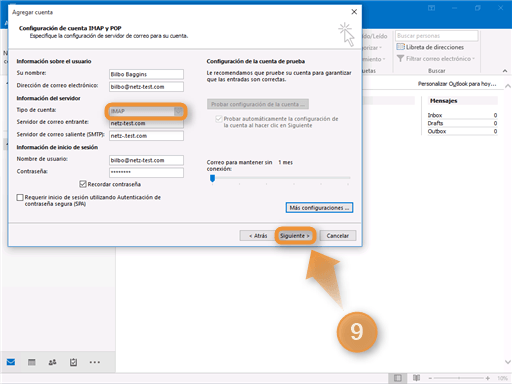Collapse the Outlook ribbon with the chevron
The image size is (512, 384).
(x=505, y=71)
